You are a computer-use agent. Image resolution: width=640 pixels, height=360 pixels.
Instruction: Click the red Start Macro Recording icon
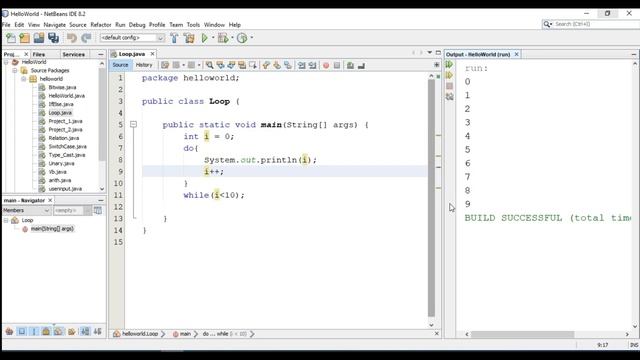(326, 65)
